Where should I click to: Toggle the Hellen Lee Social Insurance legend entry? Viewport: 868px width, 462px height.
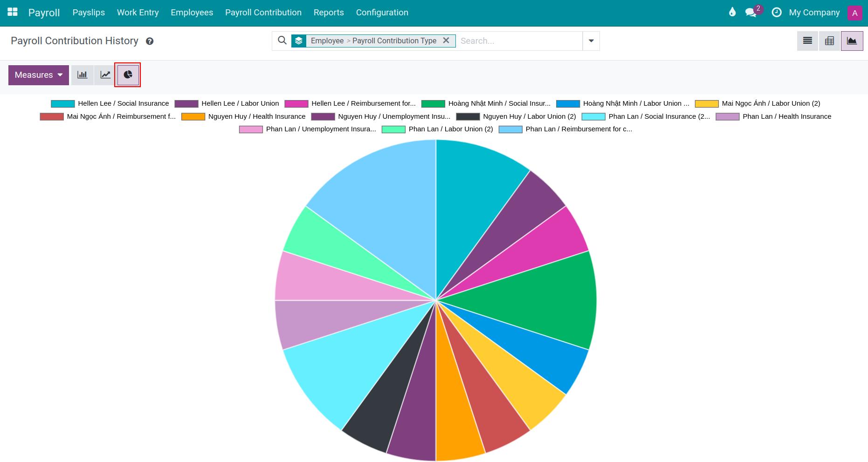[123, 103]
